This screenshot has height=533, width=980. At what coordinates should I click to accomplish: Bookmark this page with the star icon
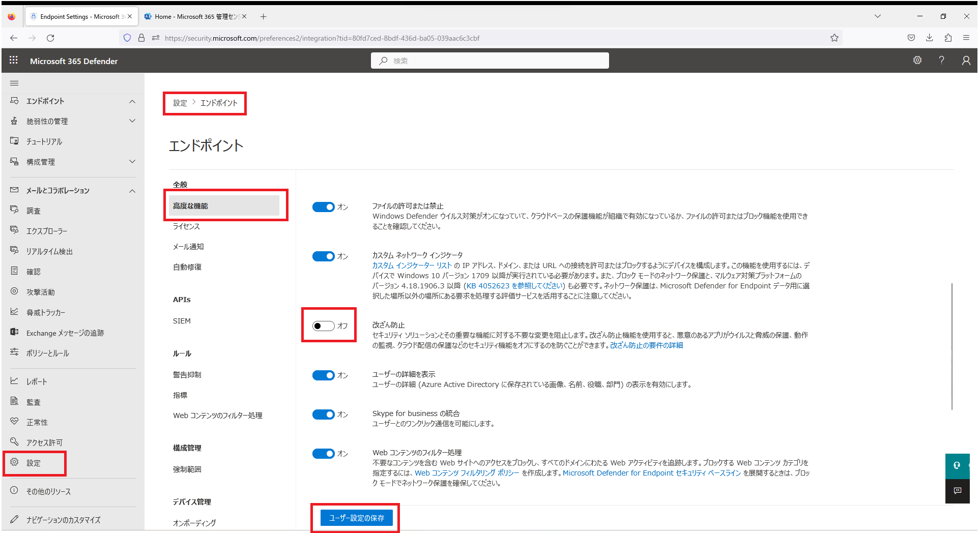(834, 38)
